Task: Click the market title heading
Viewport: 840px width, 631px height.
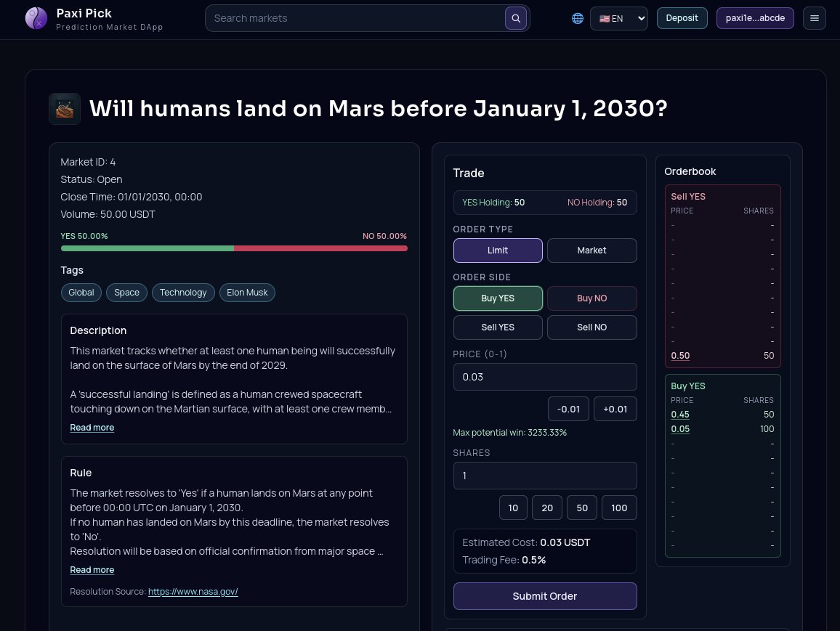Action: click(378, 109)
